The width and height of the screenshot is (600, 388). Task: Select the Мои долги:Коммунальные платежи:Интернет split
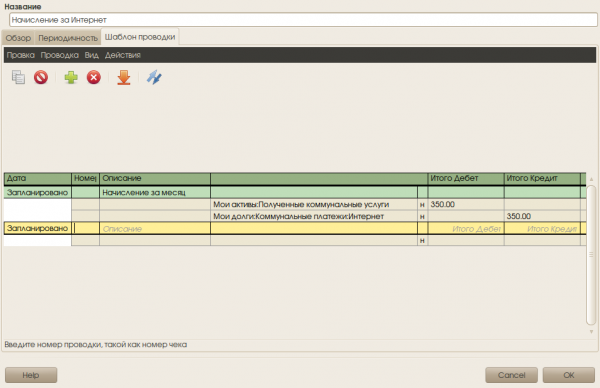(314, 216)
